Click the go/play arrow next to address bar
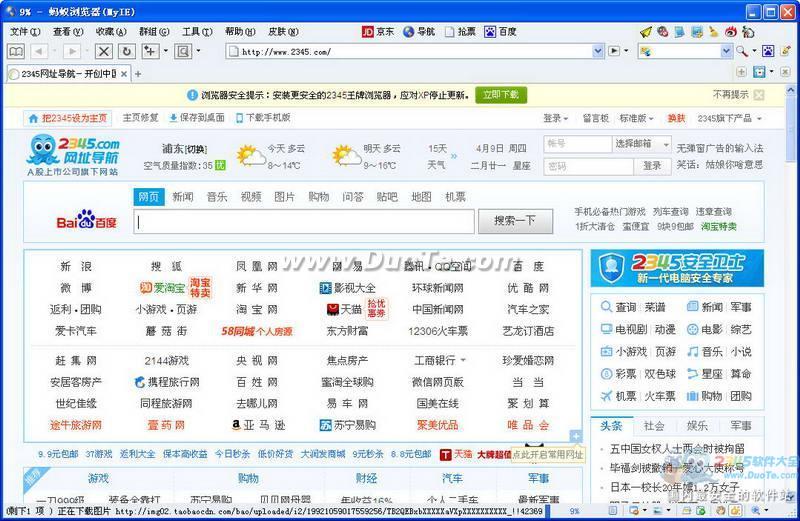Viewport: 800px width, 521px height. 614,51
